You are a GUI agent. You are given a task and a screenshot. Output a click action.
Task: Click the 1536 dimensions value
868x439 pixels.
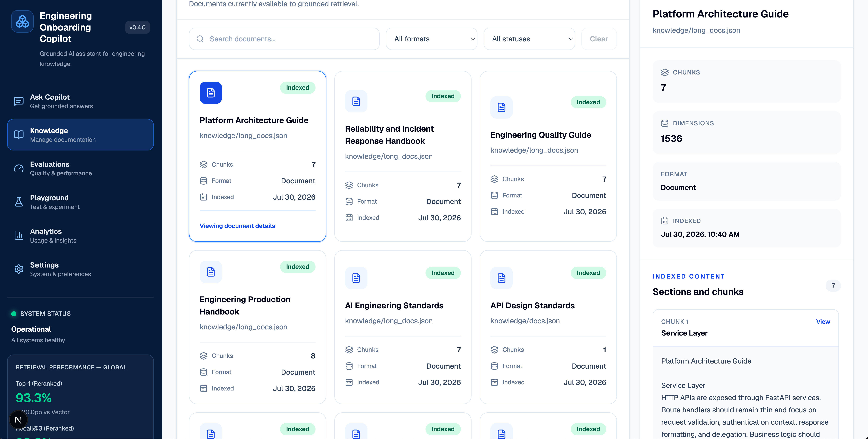coord(671,138)
